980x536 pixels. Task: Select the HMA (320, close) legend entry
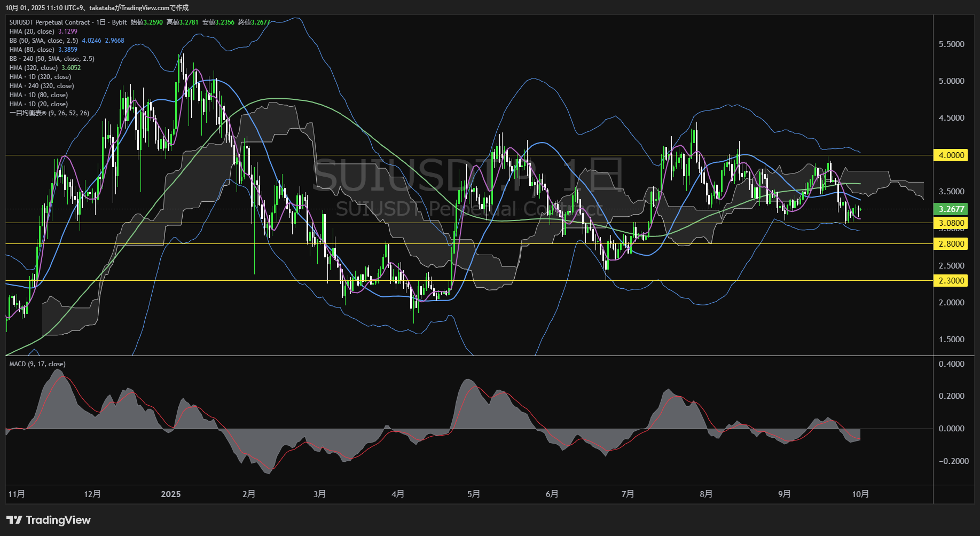point(33,68)
